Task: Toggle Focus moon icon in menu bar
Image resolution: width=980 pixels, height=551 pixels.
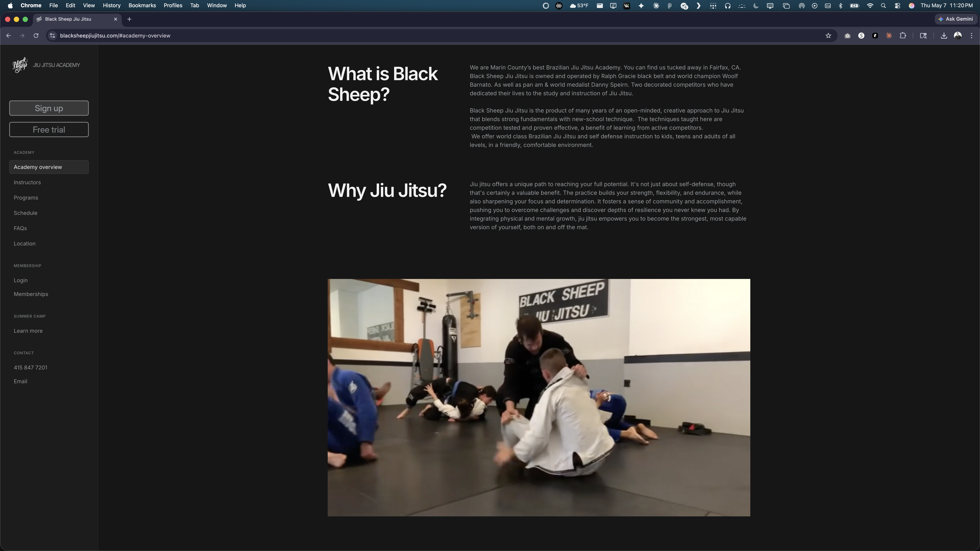Action: click(x=756, y=5)
